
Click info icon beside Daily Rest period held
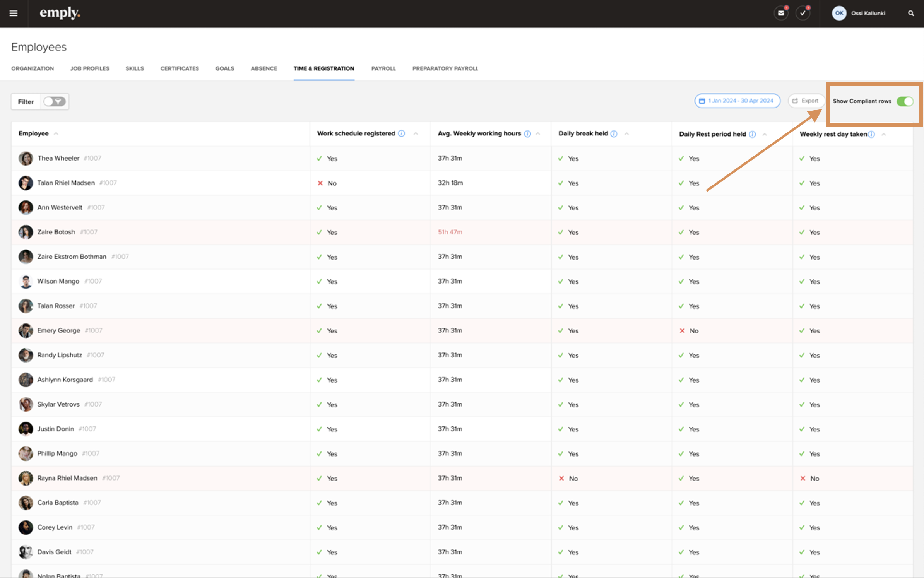tap(752, 134)
